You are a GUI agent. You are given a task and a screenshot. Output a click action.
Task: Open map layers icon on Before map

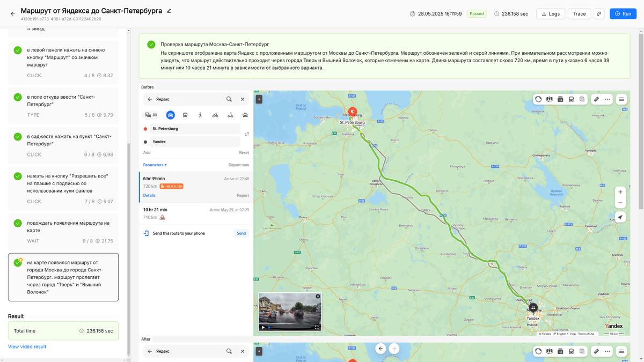click(x=550, y=99)
